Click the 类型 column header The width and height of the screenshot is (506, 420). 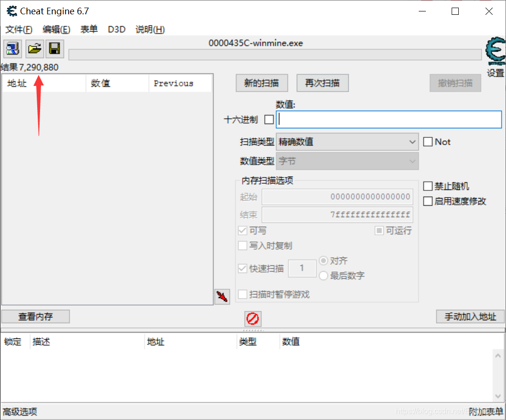pos(258,342)
